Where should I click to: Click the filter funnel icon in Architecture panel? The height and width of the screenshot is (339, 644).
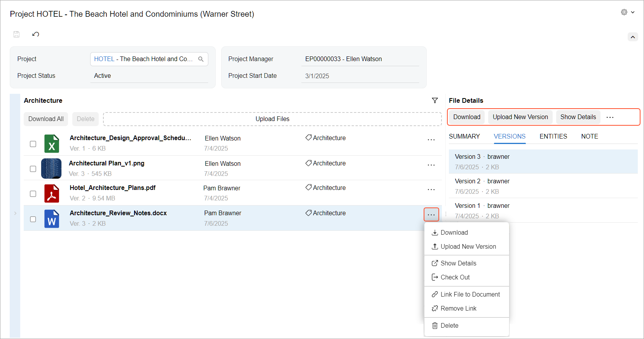[435, 100]
